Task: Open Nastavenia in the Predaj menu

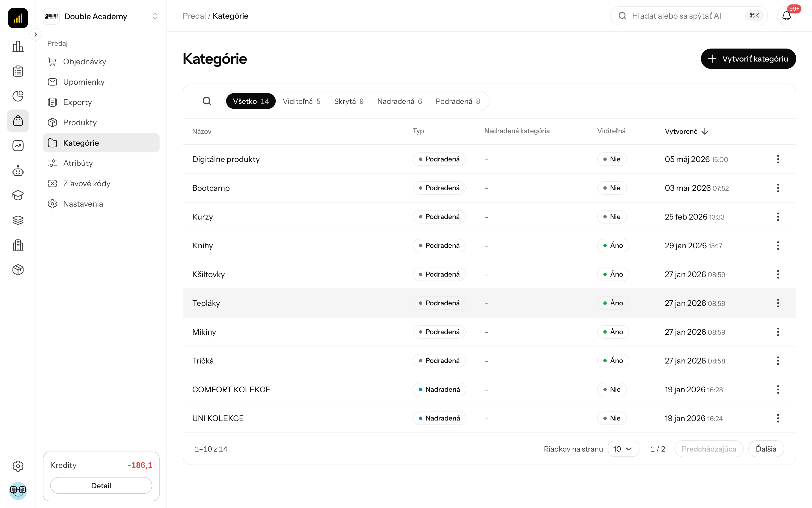Action: click(101, 204)
